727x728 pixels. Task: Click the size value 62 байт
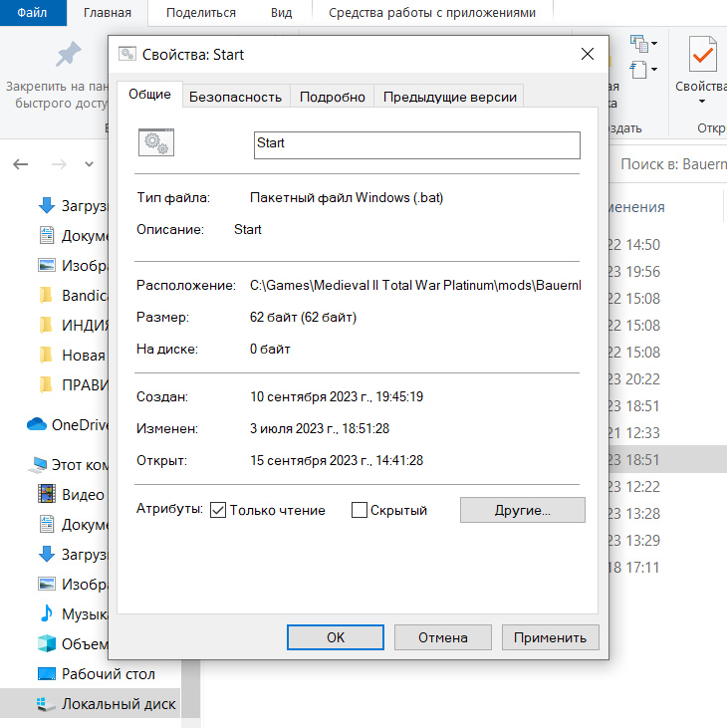pos(303,317)
